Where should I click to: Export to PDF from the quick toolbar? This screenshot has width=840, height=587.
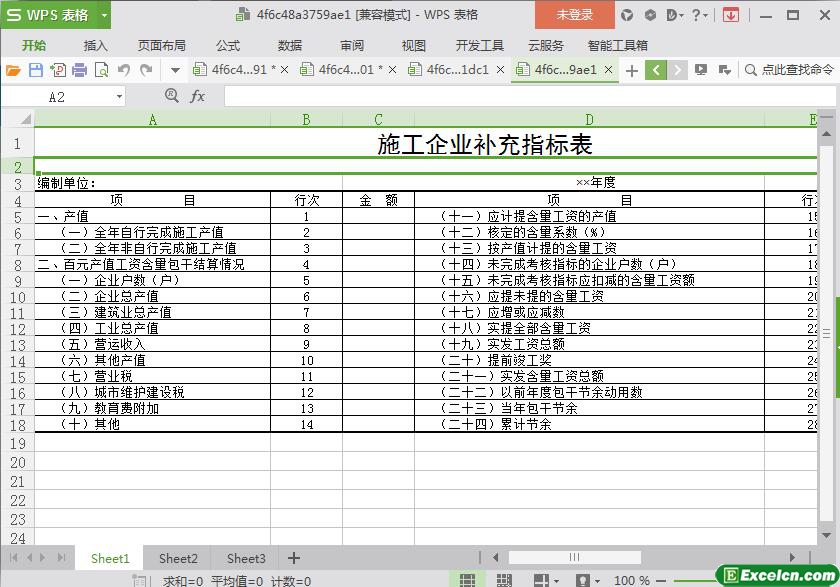pyautogui.click(x=58, y=70)
